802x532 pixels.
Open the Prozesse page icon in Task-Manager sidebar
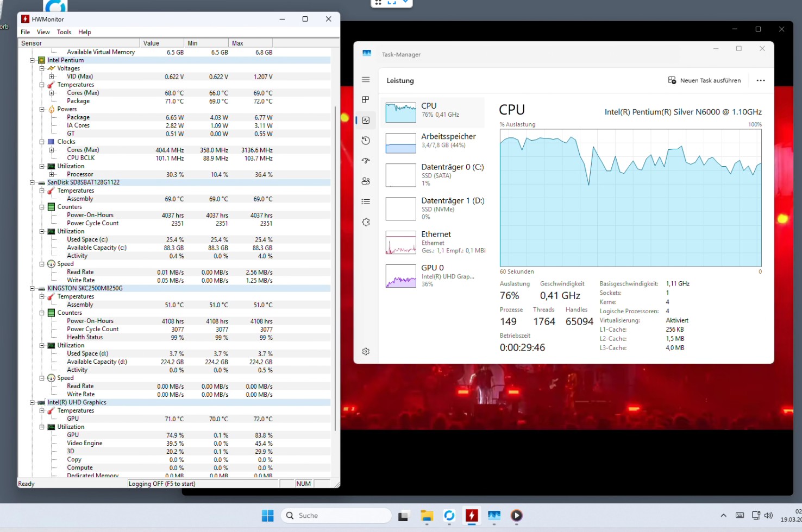click(x=366, y=100)
